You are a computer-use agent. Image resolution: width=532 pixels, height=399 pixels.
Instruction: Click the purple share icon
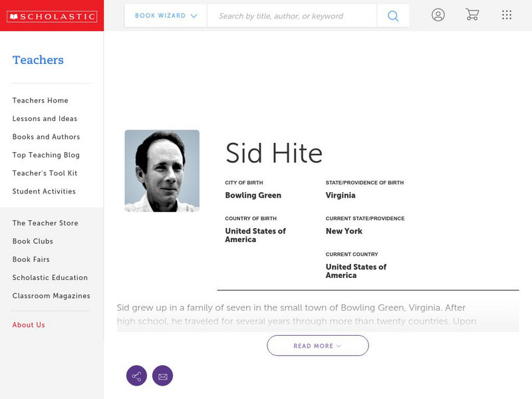click(136, 376)
